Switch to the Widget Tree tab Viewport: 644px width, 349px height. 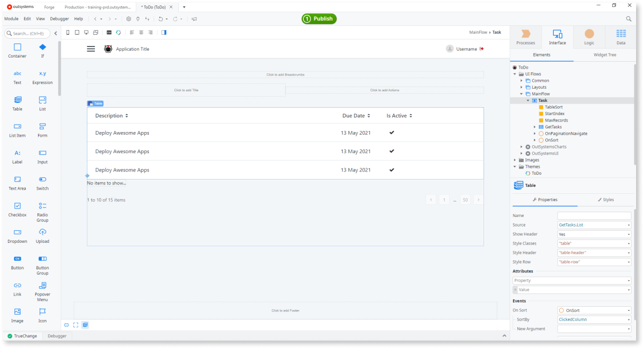(604, 55)
